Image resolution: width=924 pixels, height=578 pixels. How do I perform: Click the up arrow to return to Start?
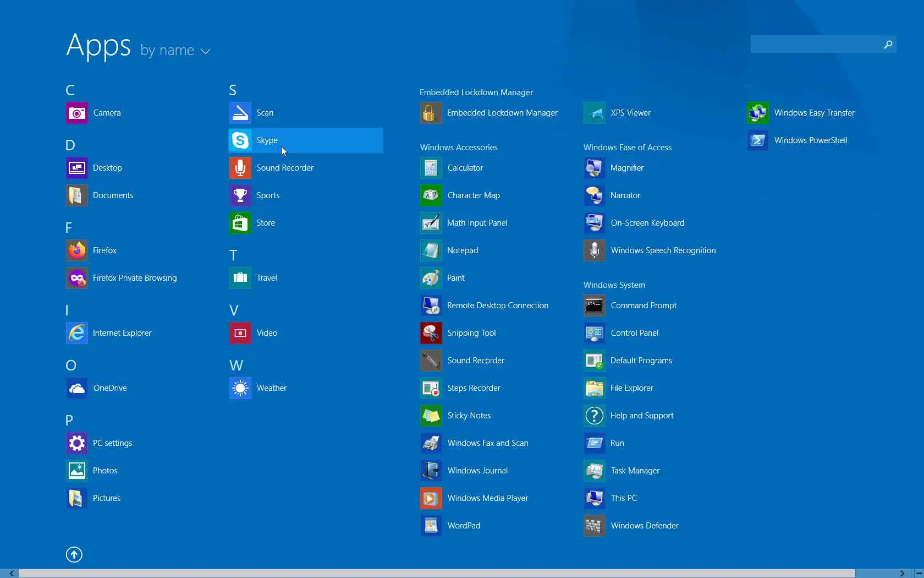click(74, 554)
